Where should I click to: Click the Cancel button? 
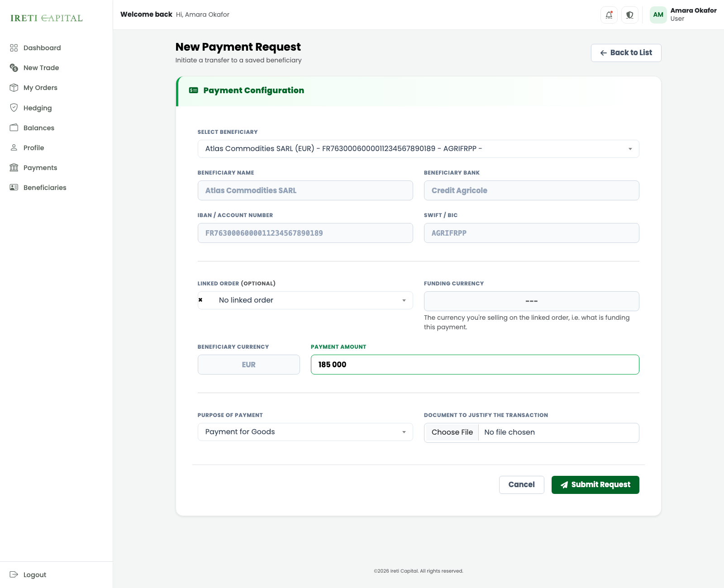521,485
